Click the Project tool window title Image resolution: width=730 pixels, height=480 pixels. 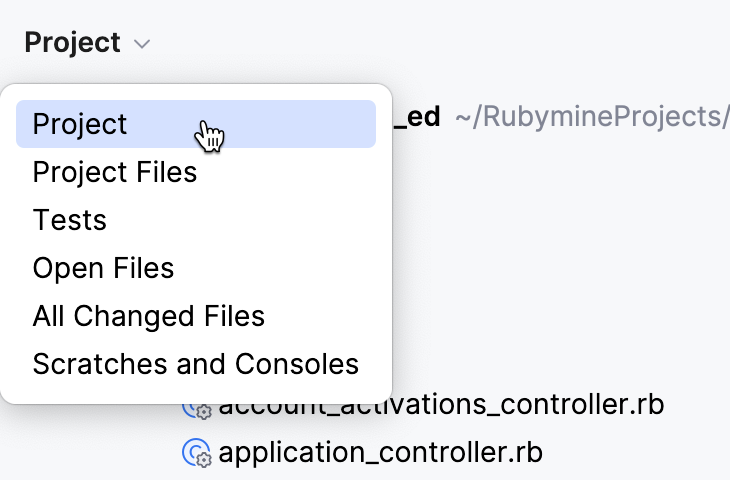click(72, 43)
